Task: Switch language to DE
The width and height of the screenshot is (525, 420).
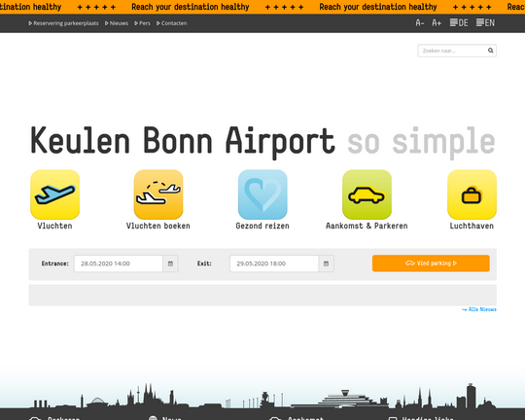Action: point(459,22)
